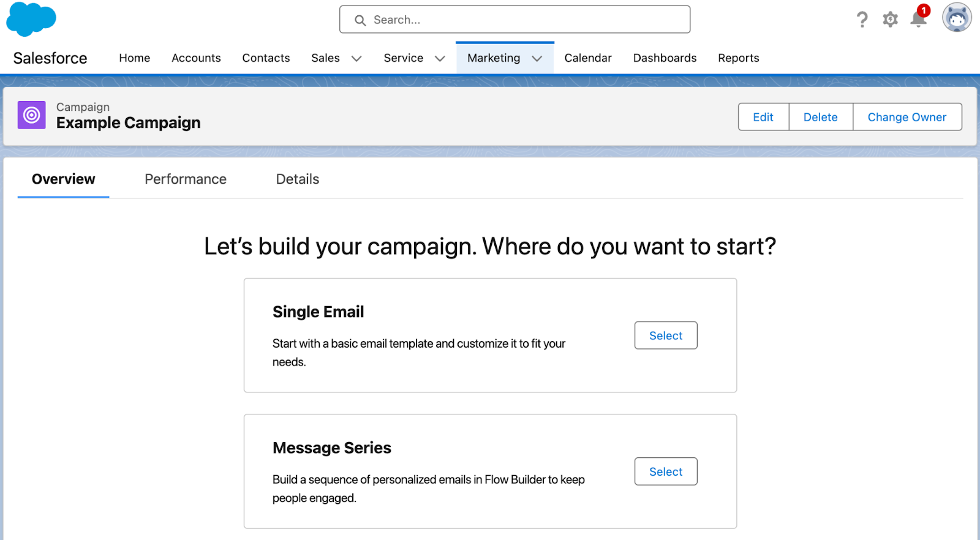Expand the Marketing menu chevron
Viewport: 980px width, 540px height.
coord(537,59)
